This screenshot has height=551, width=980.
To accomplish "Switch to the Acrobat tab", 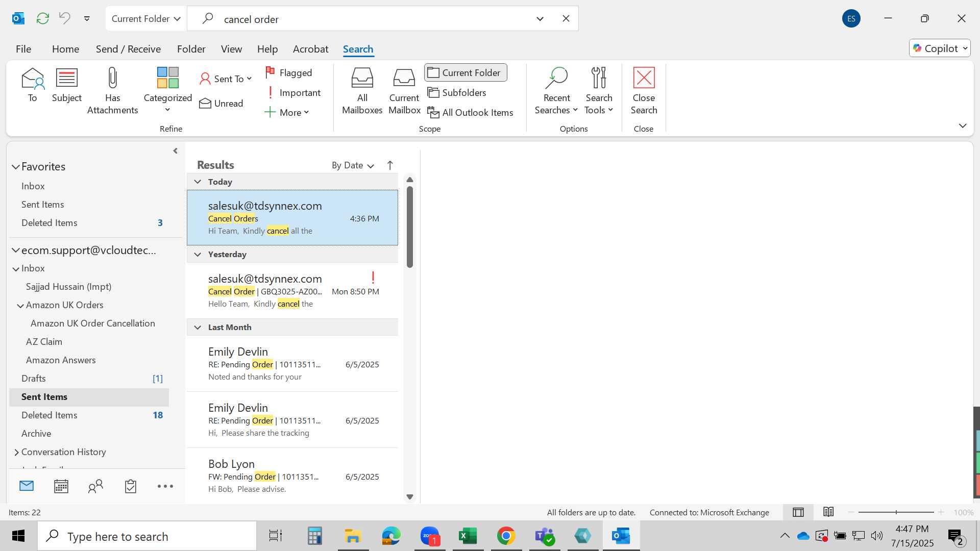I will 310,49.
